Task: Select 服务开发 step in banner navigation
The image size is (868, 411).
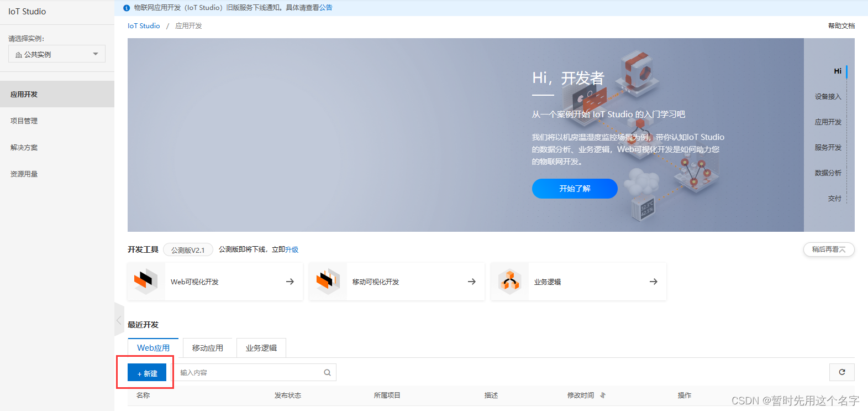Action: tap(828, 148)
